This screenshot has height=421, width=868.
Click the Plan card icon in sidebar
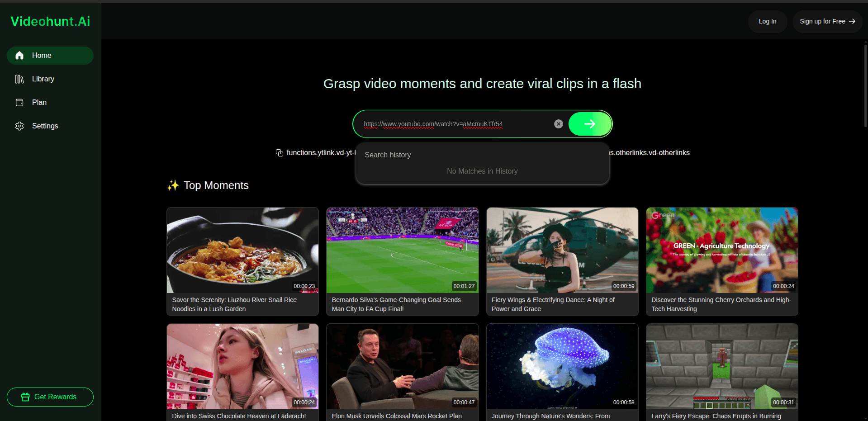pos(19,103)
